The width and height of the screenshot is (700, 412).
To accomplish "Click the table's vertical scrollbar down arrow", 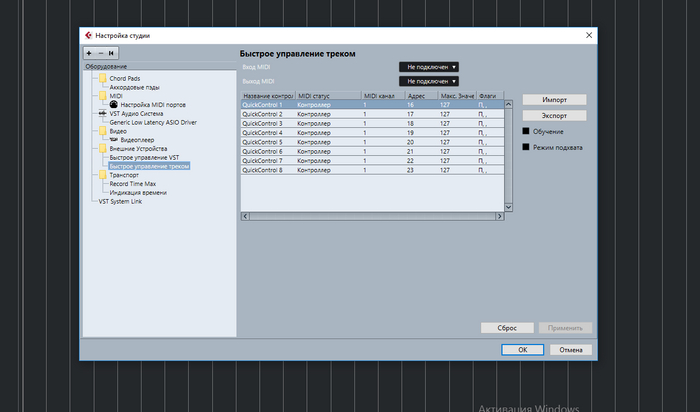I will [508, 207].
